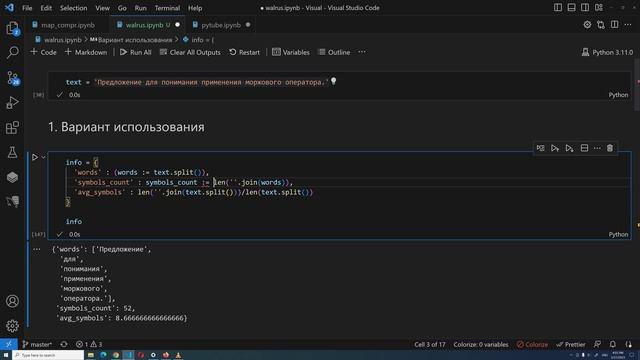The image size is (640, 360).
Task: Click Prettier in the status bar
Action: coord(570,344)
